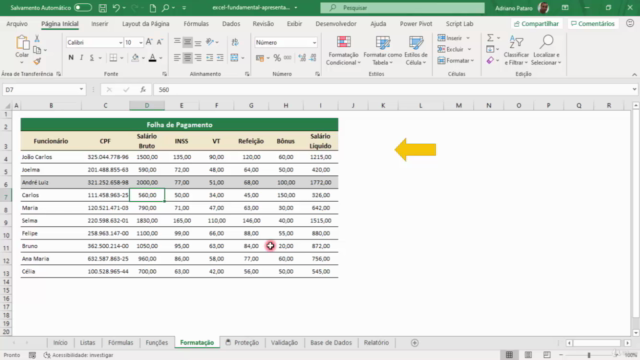Click the Borders icon
Screen dimensions: 640x360
tap(113, 58)
